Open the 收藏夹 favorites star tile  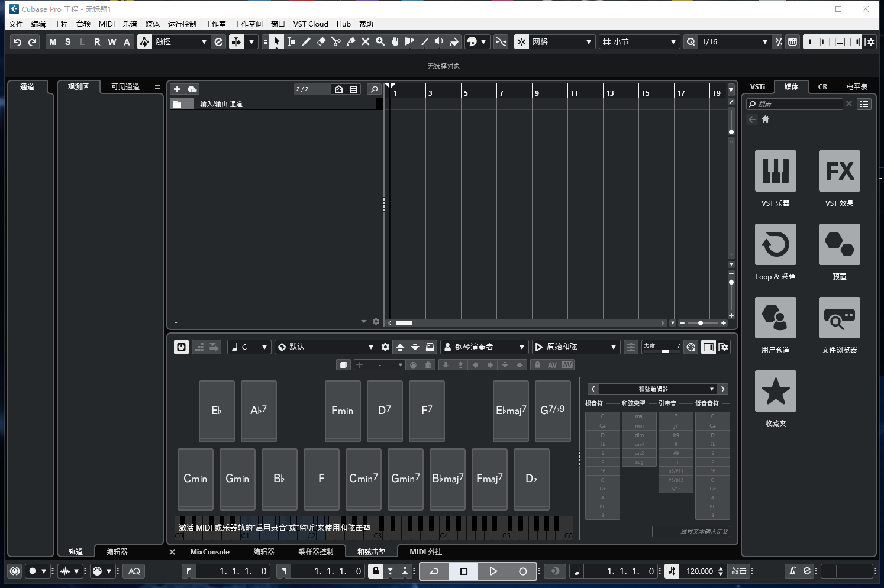coord(775,391)
